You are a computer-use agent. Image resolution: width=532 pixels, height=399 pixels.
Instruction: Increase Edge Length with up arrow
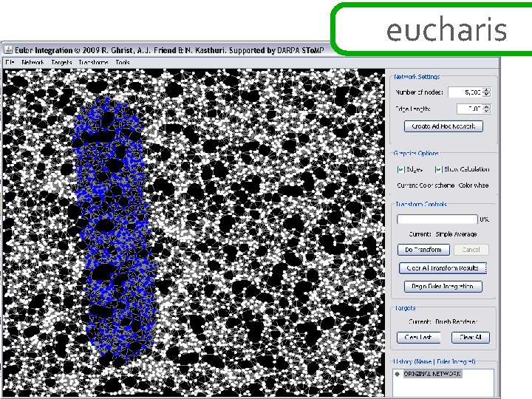pyautogui.click(x=487, y=106)
